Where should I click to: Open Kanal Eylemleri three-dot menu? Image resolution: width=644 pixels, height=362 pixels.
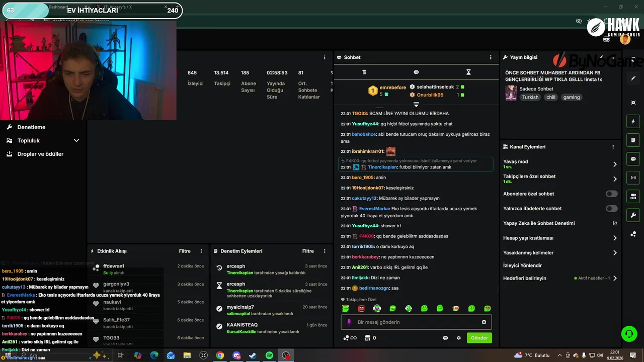pos(613,147)
